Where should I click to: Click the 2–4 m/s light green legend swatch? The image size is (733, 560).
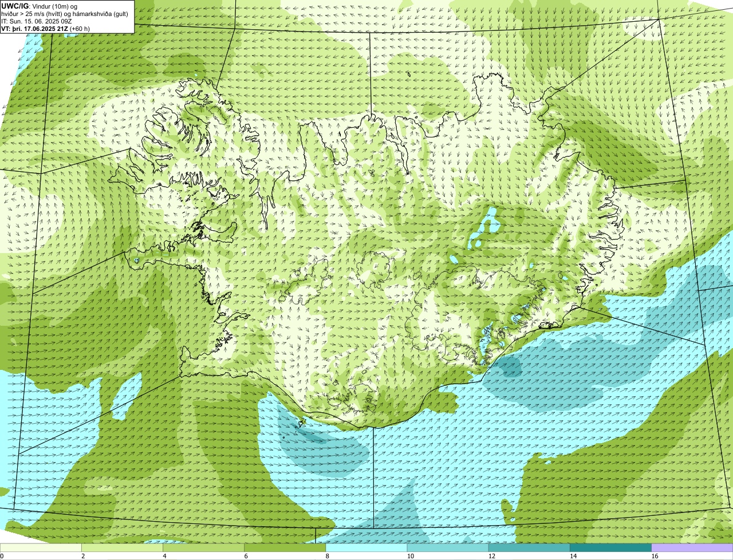(122, 548)
